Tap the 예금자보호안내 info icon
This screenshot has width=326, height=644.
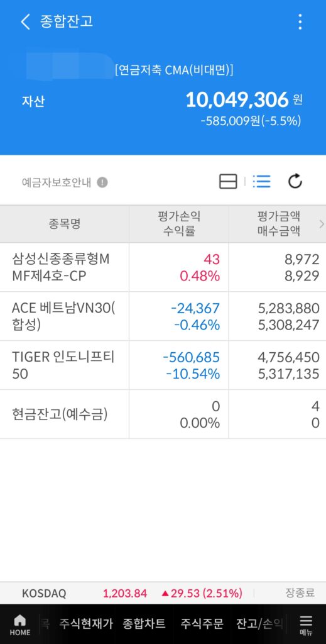(102, 182)
